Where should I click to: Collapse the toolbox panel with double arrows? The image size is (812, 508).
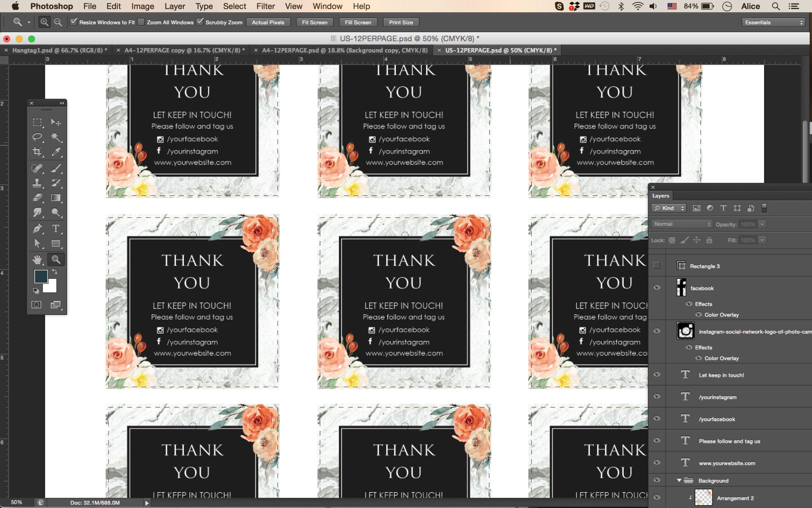pos(62,103)
